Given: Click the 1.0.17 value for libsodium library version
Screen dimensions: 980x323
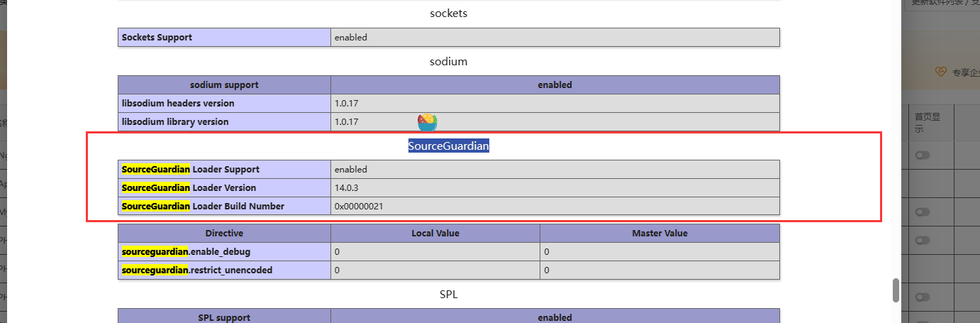Looking at the screenshot, I should 347,122.
